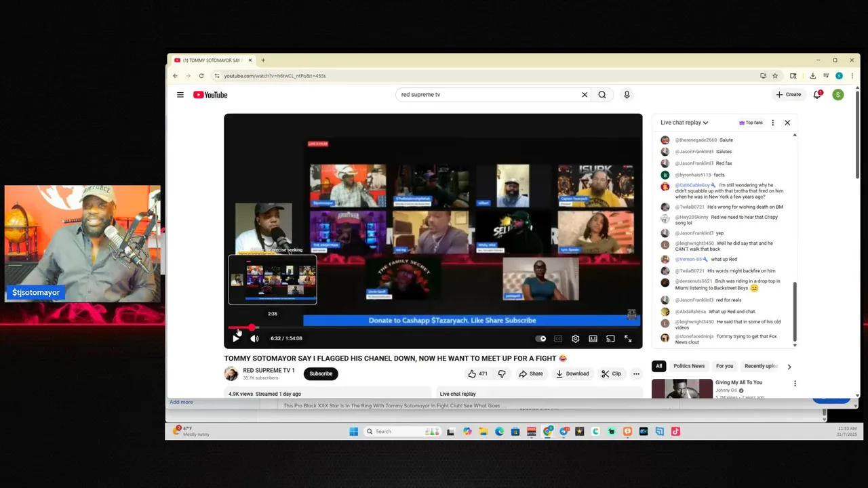Open File Explorer from taskbar
The height and width of the screenshot is (488, 868).
click(483, 431)
